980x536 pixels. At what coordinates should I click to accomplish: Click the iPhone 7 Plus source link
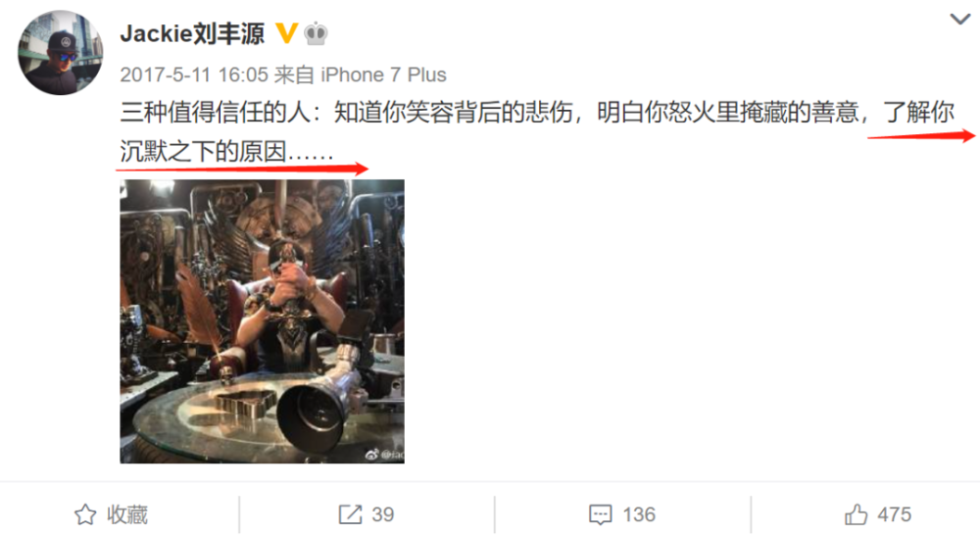coord(383,75)
